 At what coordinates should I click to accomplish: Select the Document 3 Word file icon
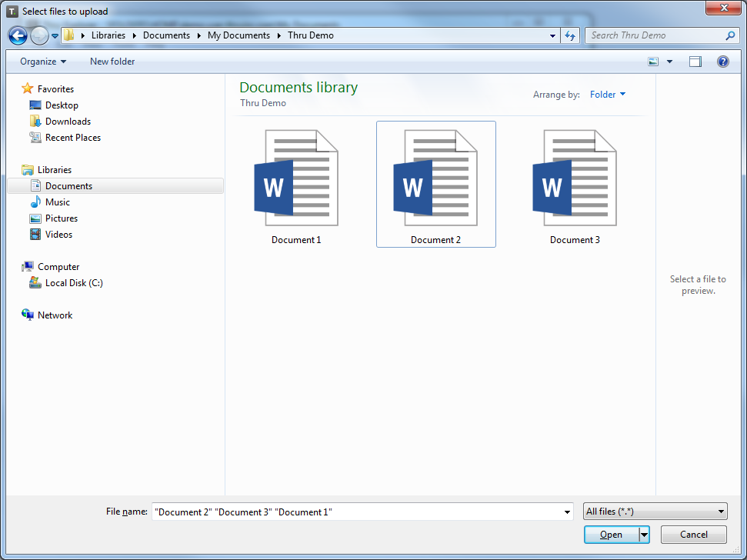[575, 178]
